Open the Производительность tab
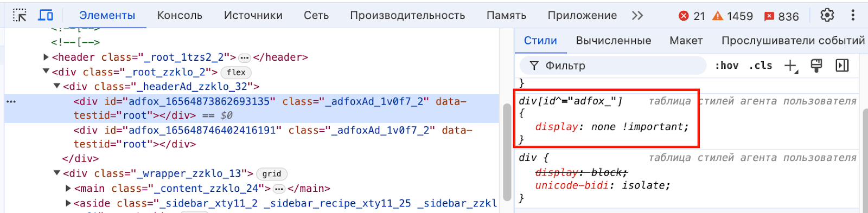The image size is (868, 213). 407,16
